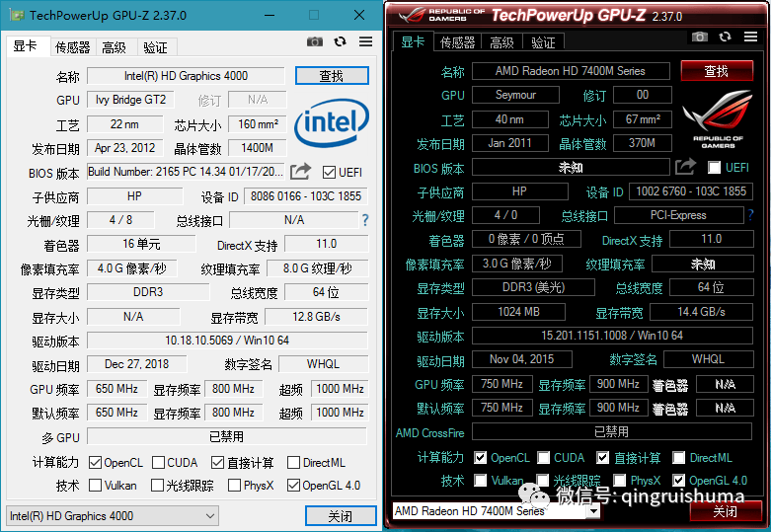771x532 pixels.
Task: Click Apr 23, 2012 release date field
Action: pyautogui.click(x=125, y=148)
